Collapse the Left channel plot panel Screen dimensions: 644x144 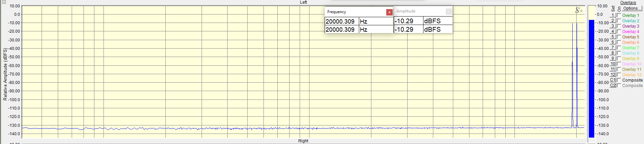click(4, 2)
